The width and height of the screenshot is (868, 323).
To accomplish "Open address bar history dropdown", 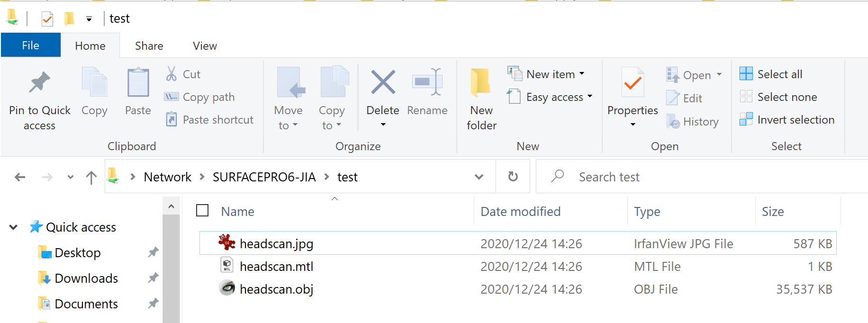I will click(479, 177).
